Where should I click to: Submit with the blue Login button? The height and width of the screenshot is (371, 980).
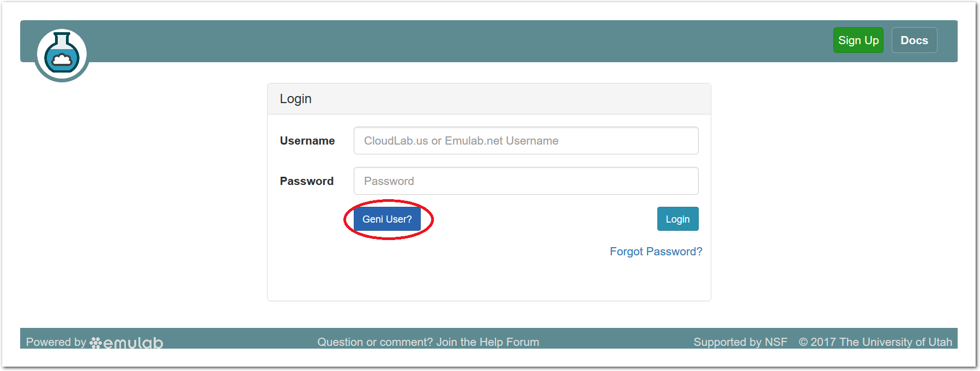(x=677, y=219)
